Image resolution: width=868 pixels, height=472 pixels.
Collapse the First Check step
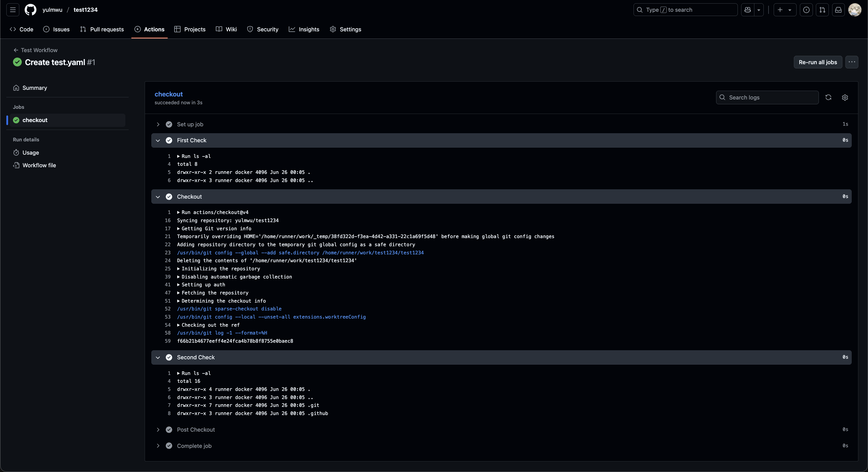(158, 140)
